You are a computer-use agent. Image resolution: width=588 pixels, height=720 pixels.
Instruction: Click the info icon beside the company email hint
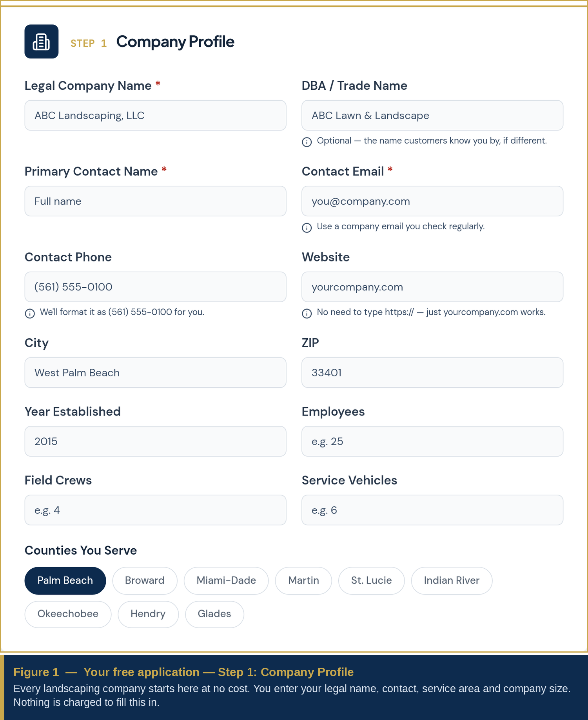307,228
